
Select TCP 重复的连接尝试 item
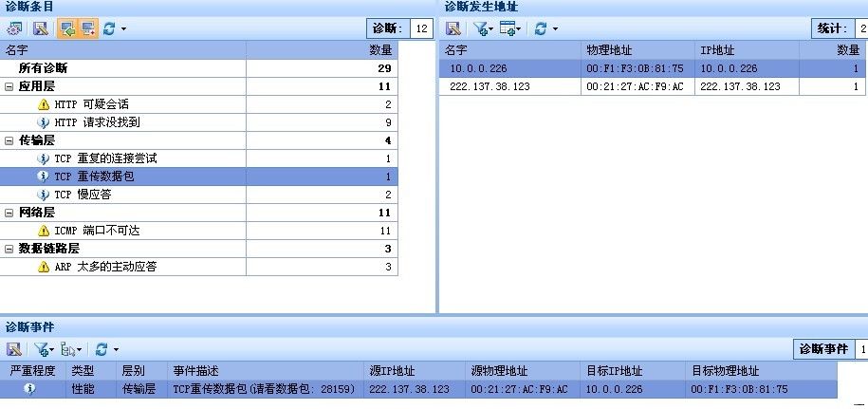(198, 158)
